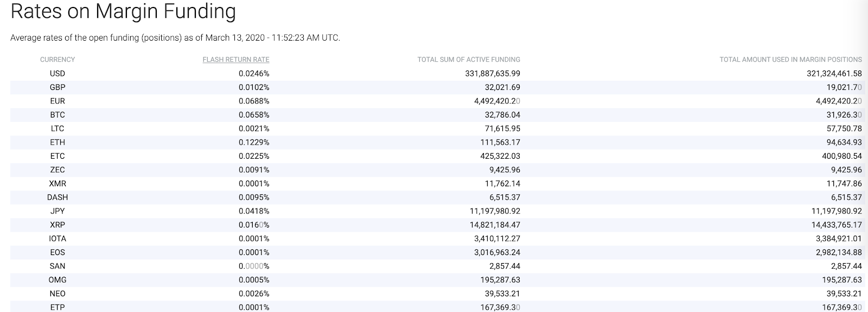Select the EUR currency label
Image resolution: width=868 pixels, height=312 pixels.
pos(58,101)
